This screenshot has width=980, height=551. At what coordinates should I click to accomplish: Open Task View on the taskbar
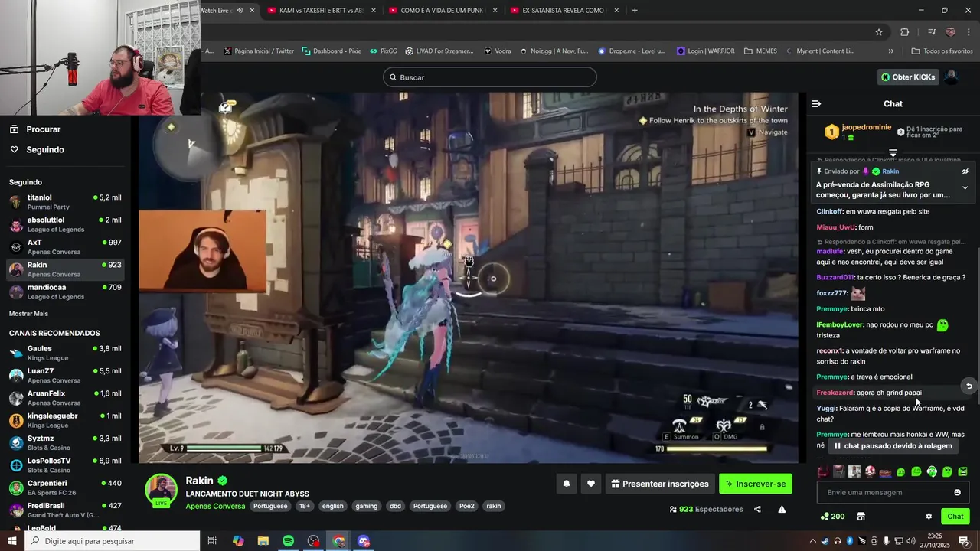coord(212,541)
